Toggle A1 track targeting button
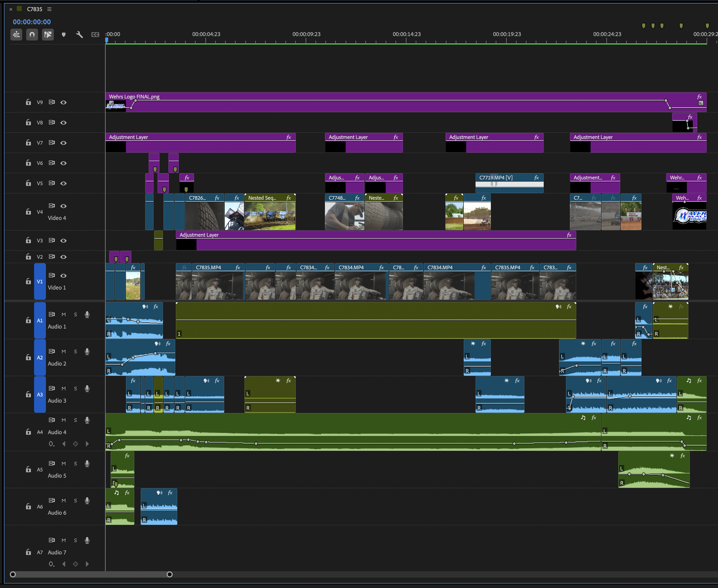The image size is (718, 588). click(40, 320)
